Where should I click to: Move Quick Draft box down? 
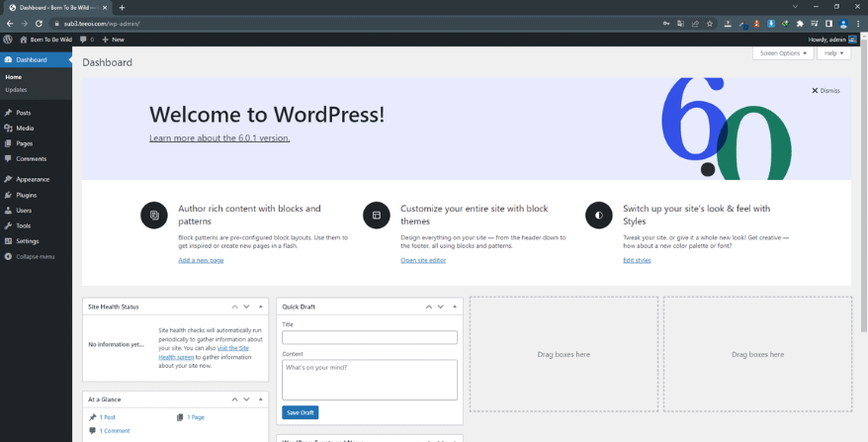441,307
